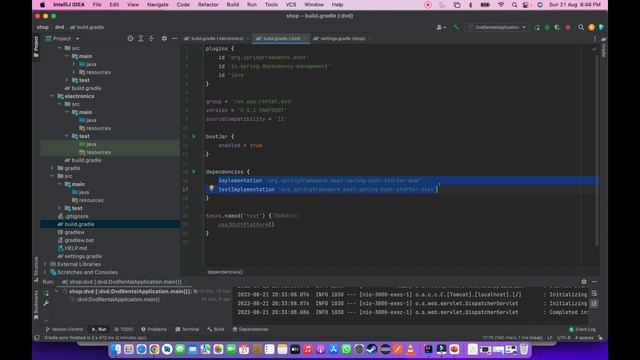Expand External Libraries node
The width and height of the screenshot is (640, 360).
(x=45, y=264)
